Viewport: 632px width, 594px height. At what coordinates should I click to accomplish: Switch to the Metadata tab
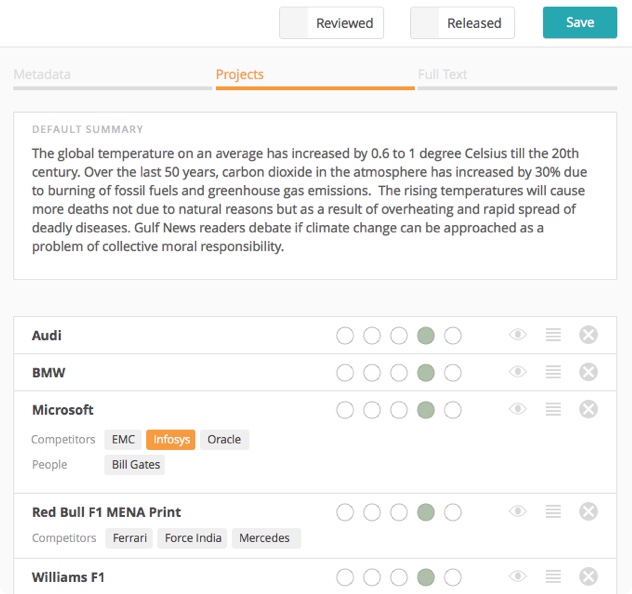(x=42, y=74)
